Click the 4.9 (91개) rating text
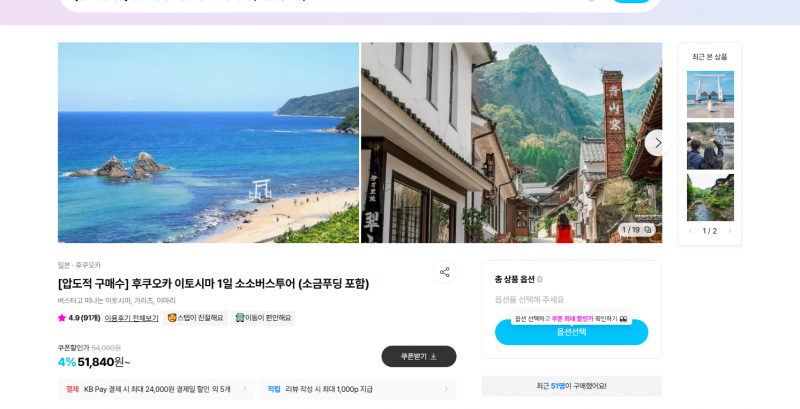 84,318
